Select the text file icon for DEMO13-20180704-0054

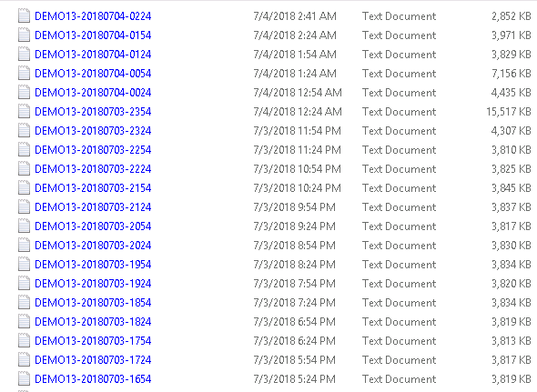coord(24,74)
